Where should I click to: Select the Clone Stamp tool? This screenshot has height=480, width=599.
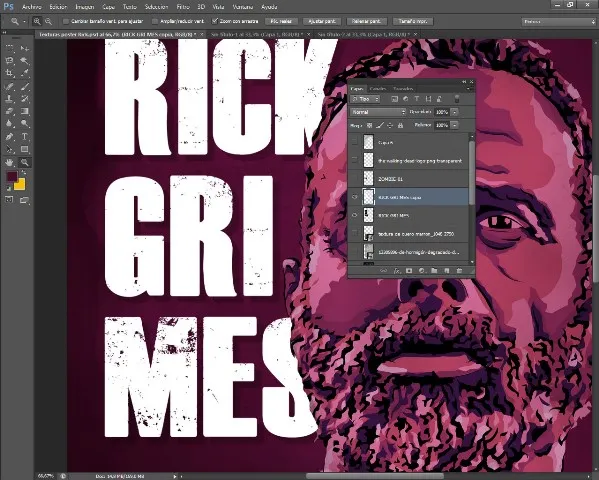tap(10, 99)
